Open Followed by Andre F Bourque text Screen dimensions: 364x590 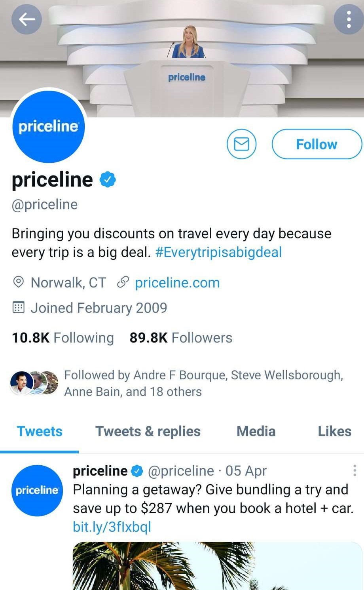[203, 383]
